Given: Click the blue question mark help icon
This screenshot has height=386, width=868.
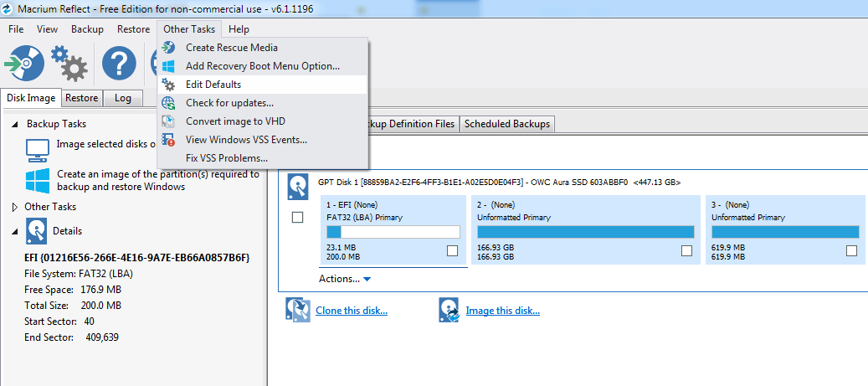Looking at the screenshot, I should (119, 64).
